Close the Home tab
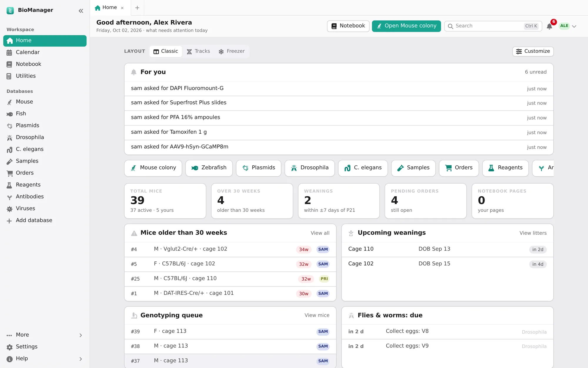588x368 pixels. [122, 8]
